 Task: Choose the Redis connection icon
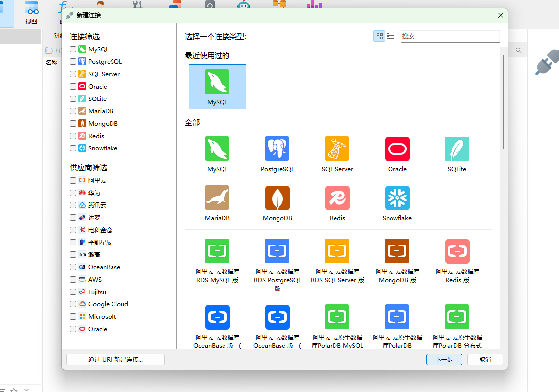(337, 197)
